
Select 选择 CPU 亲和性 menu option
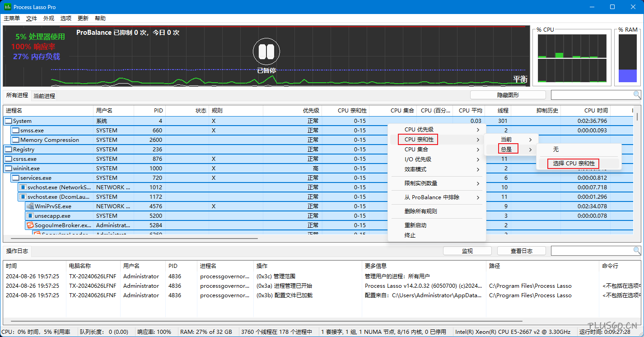coord(574,164)
